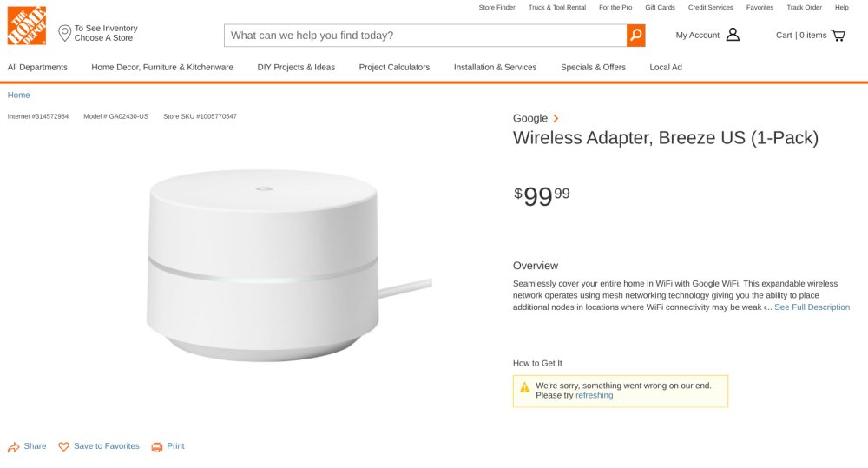Click the refreshing link in error notice
Viewport: 868px width, 468px height.
pyautogui.click(x=594, y=396)
